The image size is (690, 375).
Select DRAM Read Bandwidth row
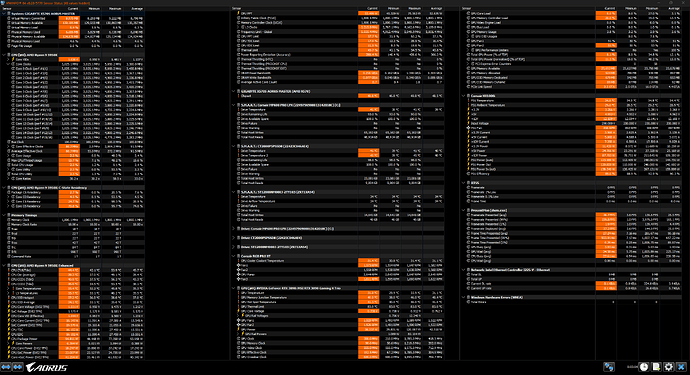[338, 73]
